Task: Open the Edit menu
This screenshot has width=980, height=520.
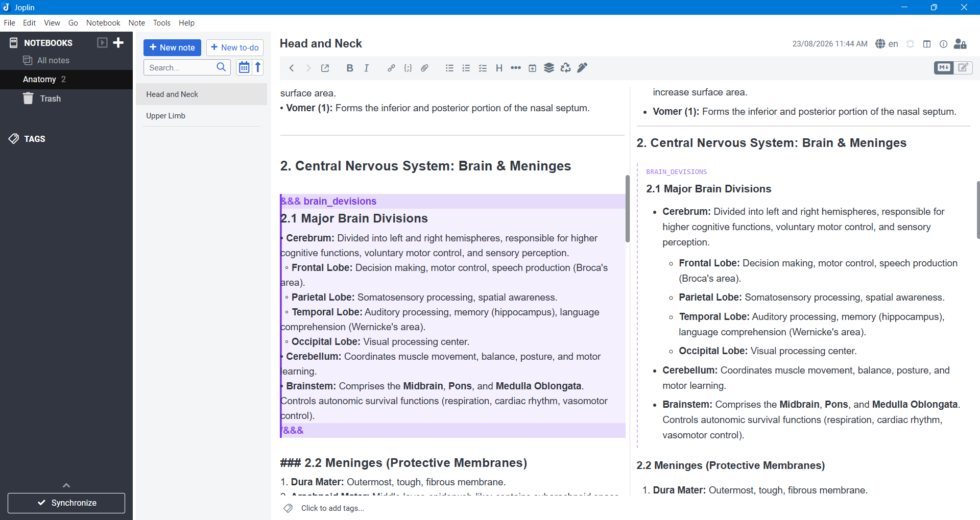Action: (x=29, y=23)
